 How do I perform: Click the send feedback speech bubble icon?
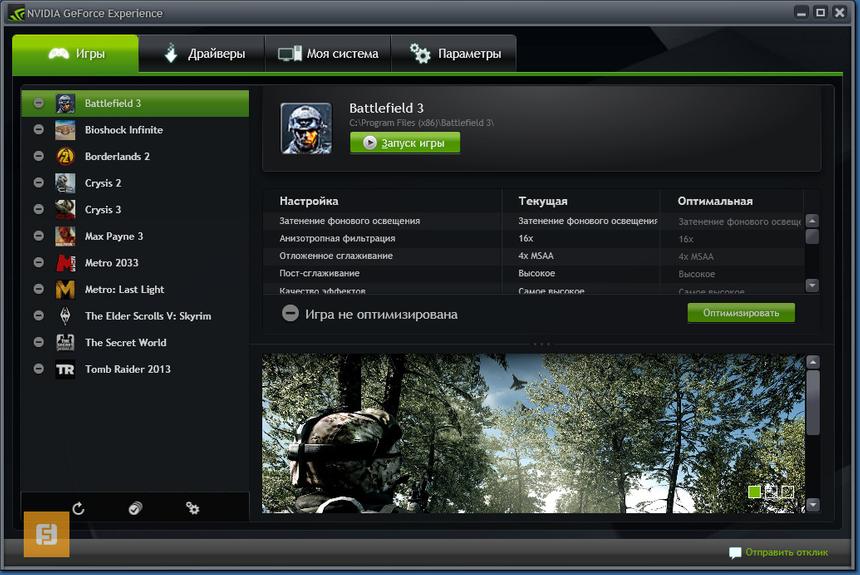click(x=735, y=553)
